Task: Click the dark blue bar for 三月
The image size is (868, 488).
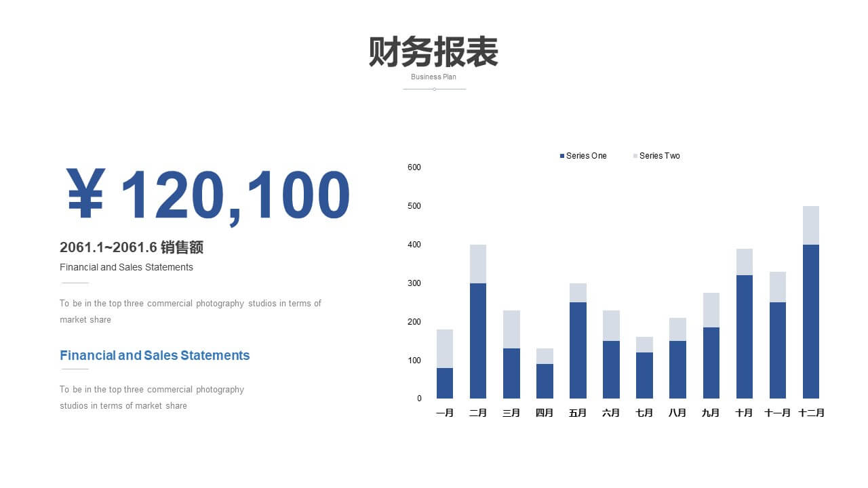Action: (x=511, y=373)
